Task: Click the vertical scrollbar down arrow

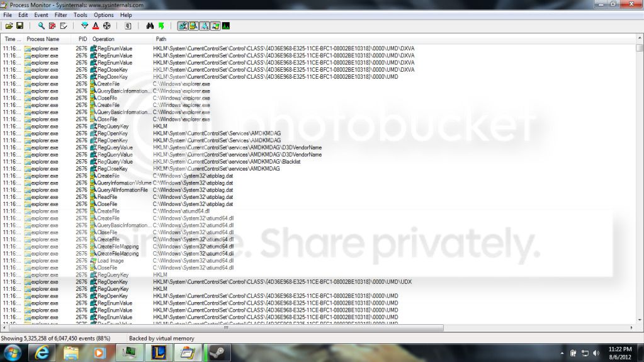Action: click(640, 320)
